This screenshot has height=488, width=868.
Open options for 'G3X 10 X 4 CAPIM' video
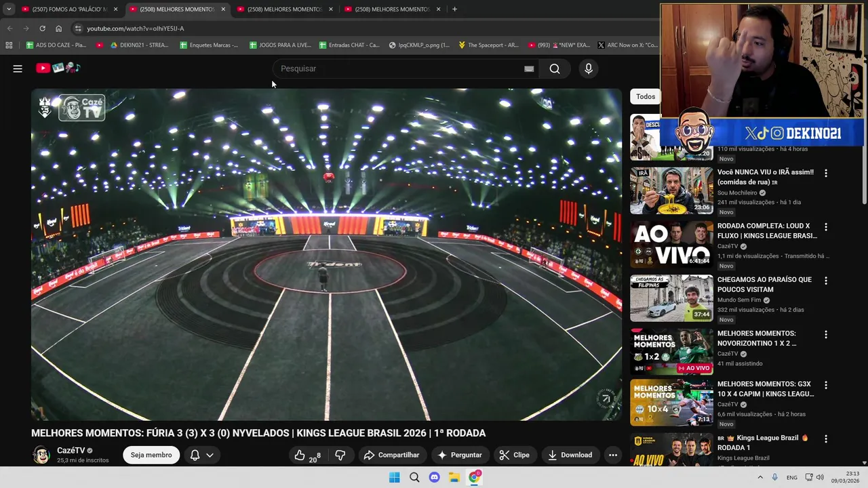click(826, 385)
